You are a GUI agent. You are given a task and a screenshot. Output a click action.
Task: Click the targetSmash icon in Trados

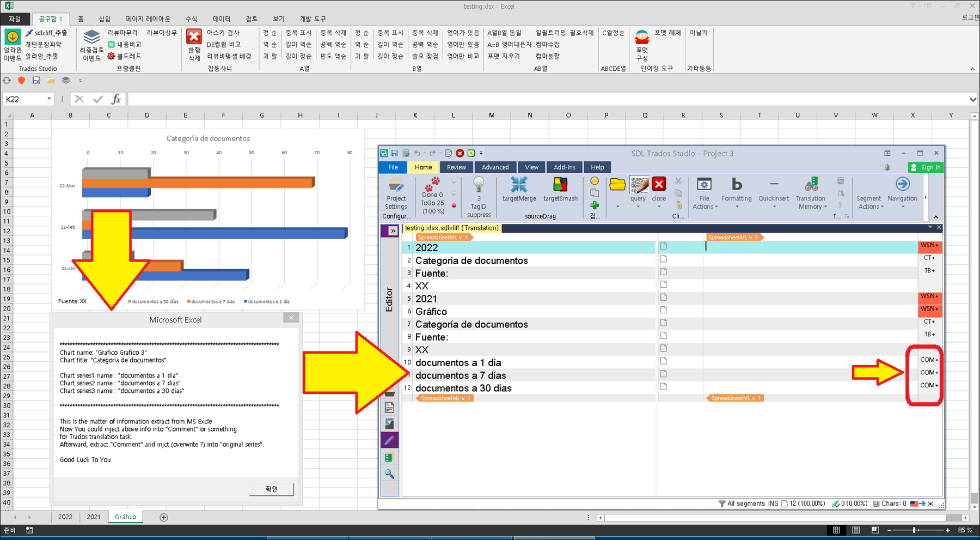click(560, 184)
